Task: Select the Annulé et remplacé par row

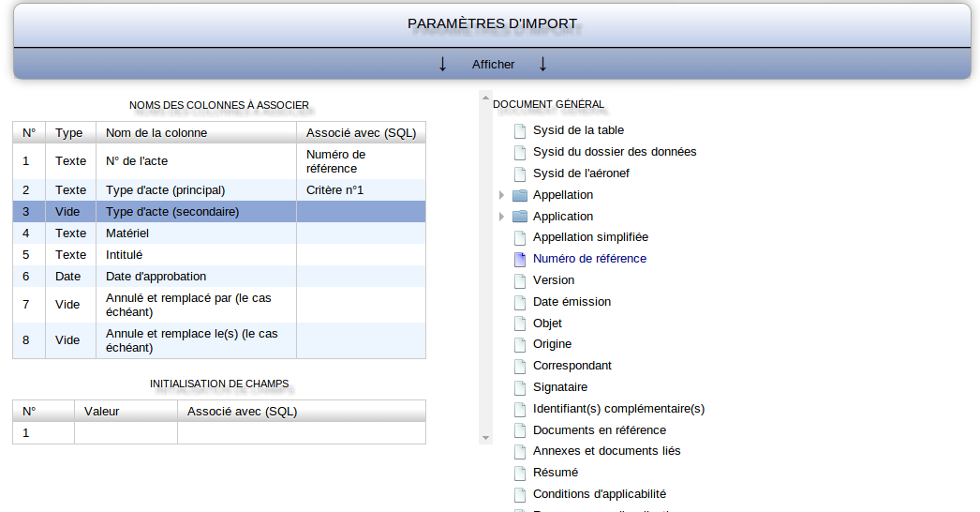Action: 218,305
